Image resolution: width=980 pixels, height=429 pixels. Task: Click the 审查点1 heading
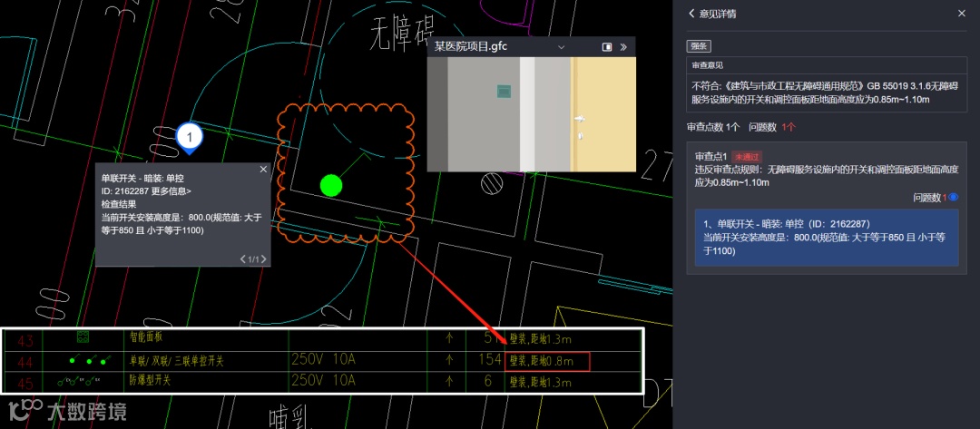click(x=710, y=157)
